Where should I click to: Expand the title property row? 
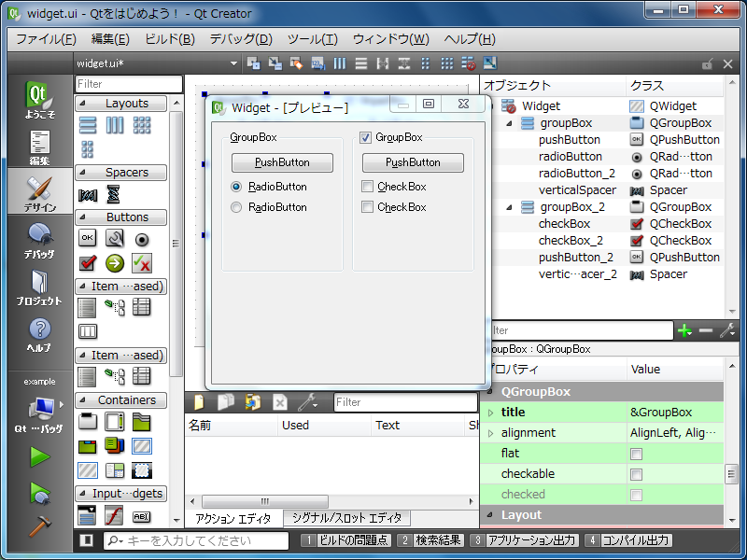491,413
